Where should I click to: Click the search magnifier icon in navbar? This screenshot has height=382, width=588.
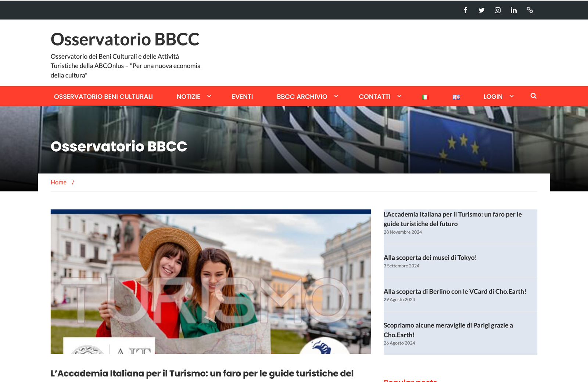[x=533, y=96]
